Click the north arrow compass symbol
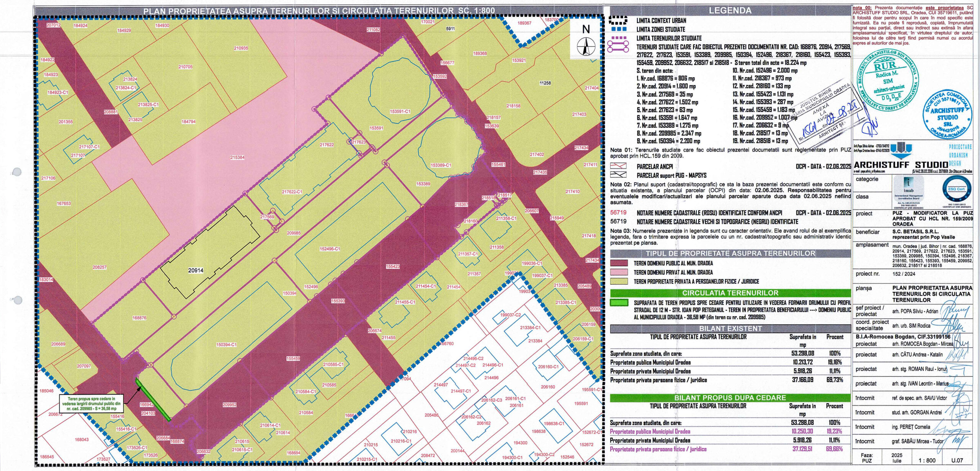The width and height of the screenshot is (980, 471). tap(586, 46)
